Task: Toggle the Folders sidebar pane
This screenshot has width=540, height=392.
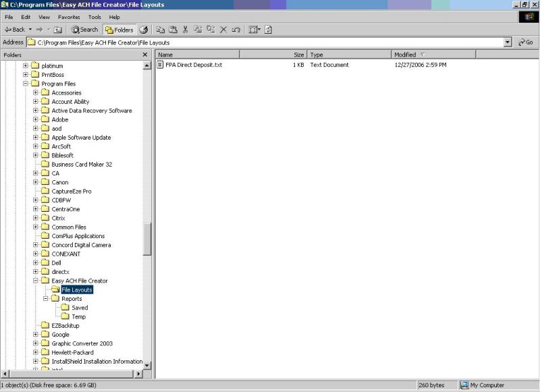Action: click(x=118, y=30)
